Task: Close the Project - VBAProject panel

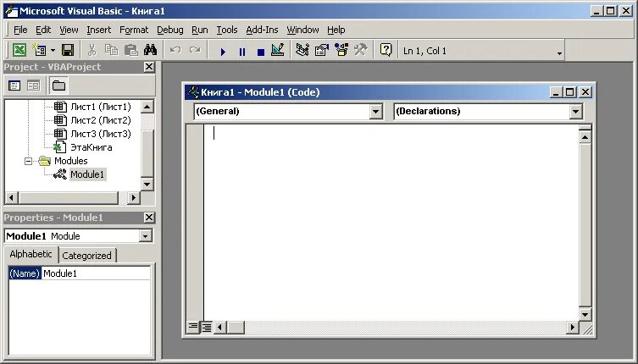Action: pyautogui.click(x=149, y=67)
